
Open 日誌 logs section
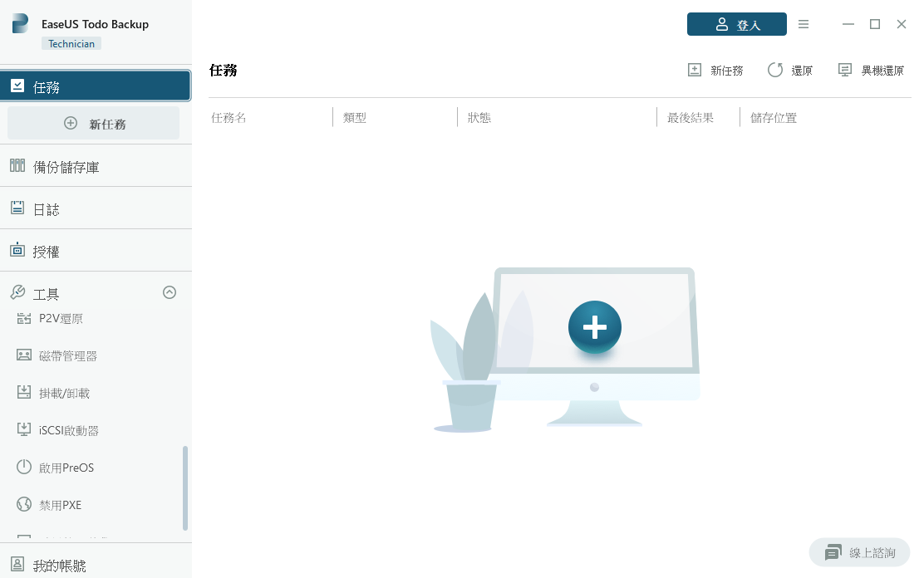pyautogui.click(x=96, y=208)
